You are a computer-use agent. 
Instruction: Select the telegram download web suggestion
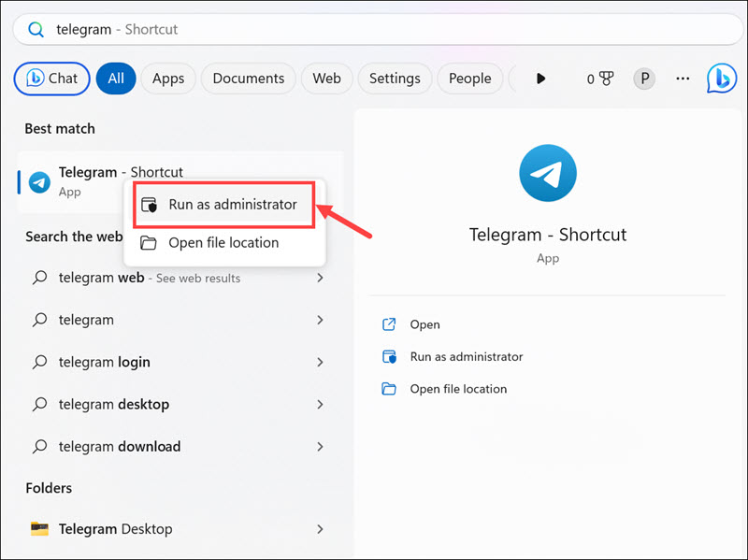pyautogui.click(x=119, y=447)
